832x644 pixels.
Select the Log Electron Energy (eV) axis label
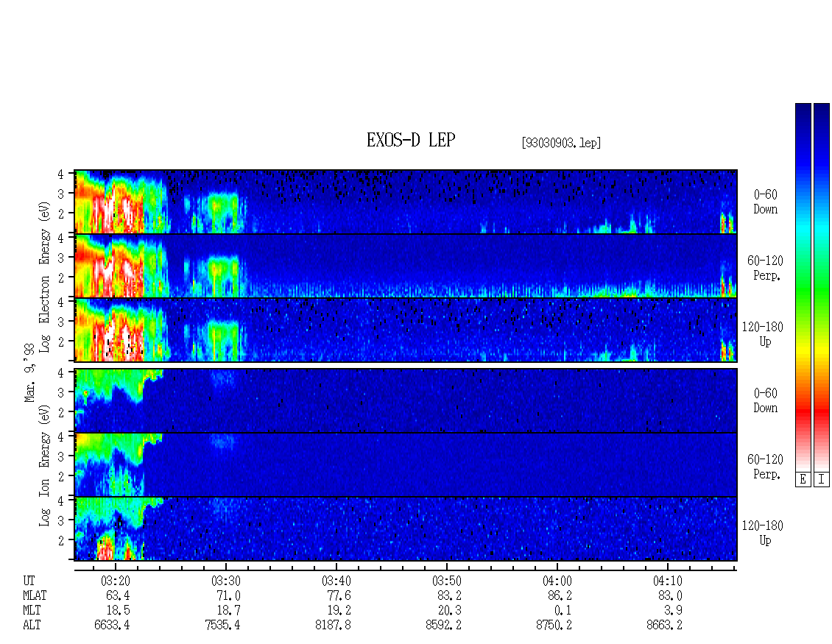click(45, 277)
